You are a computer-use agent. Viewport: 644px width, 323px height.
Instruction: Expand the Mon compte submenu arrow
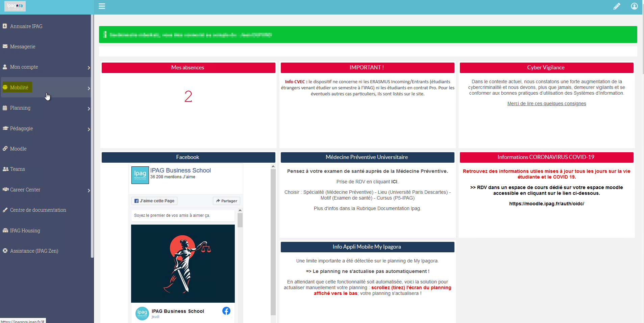[x=89, y=68]
